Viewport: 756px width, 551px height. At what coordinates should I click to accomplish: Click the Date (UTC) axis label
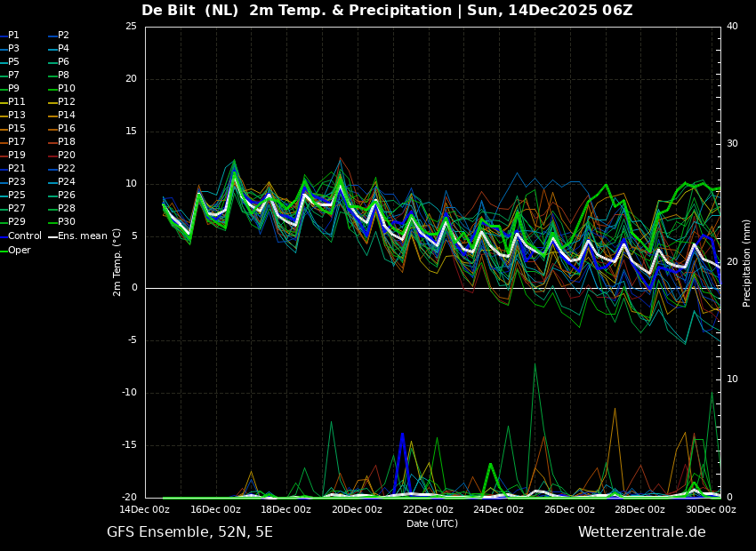point(432,523)
